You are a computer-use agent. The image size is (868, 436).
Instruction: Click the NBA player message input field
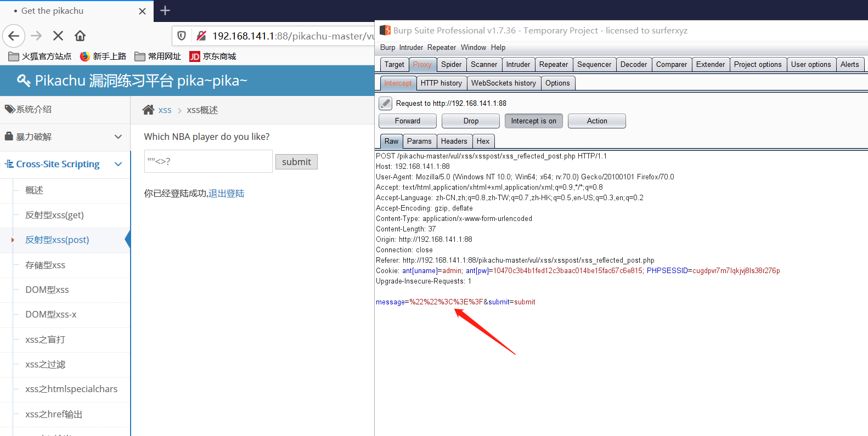tap(208, 161)
